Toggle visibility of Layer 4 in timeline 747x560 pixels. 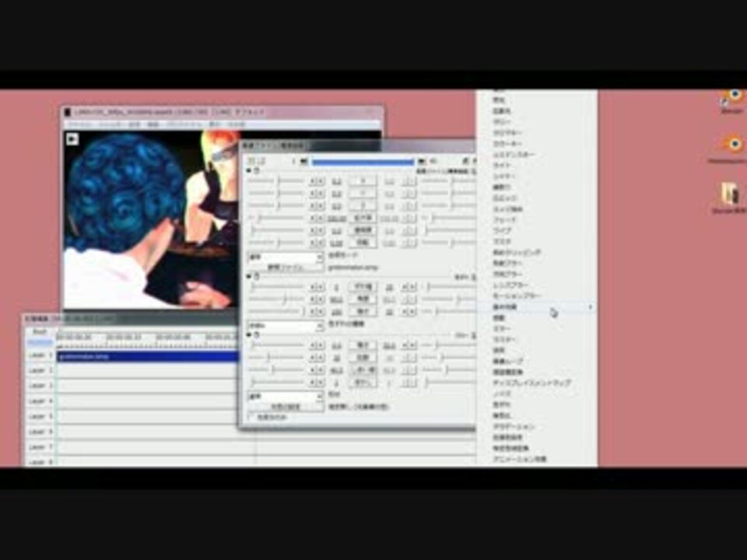click(40, 401)
